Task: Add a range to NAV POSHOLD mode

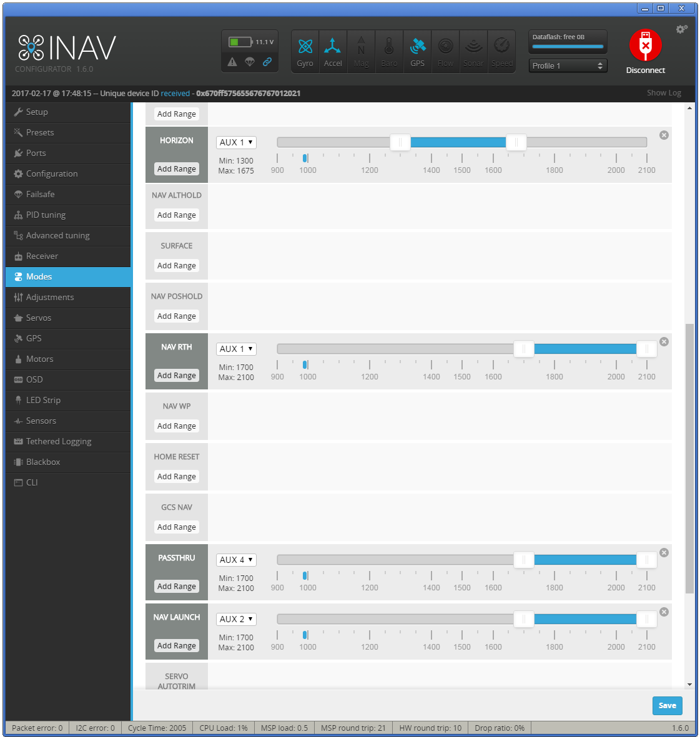Action: [x=177, y=316]
